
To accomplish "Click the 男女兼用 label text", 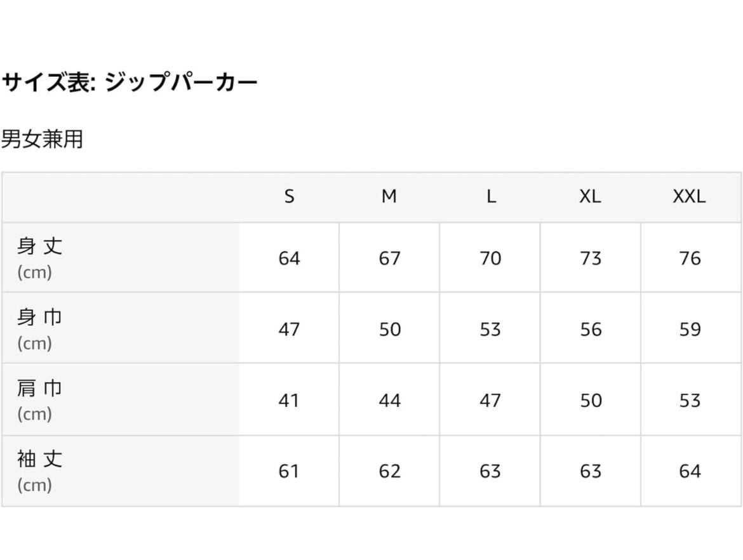I will coord(42,139).
